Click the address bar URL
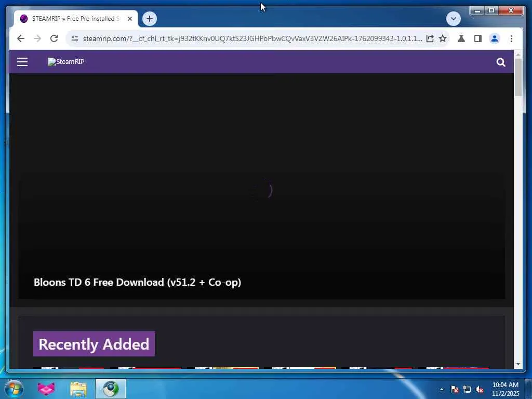Image resolution: width=532 pixels, height=399 pixels. tap(252, 38)
